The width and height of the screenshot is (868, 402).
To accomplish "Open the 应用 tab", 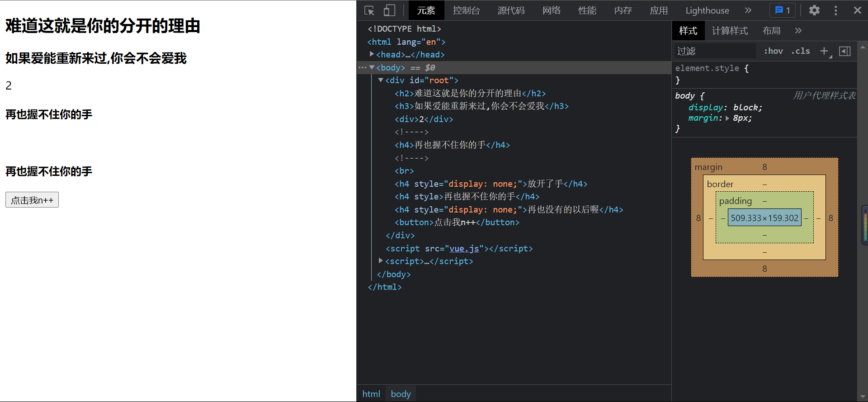I will click(x=659, y=10).
